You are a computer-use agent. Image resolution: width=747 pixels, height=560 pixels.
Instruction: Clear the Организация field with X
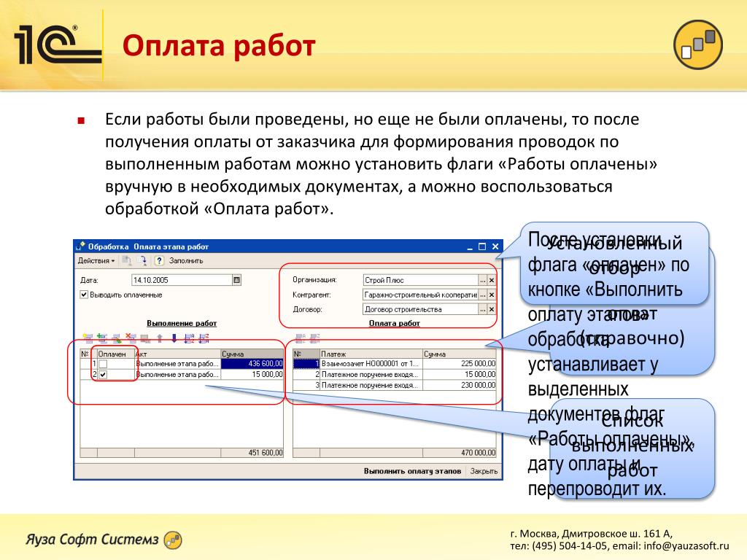(492, 281)
